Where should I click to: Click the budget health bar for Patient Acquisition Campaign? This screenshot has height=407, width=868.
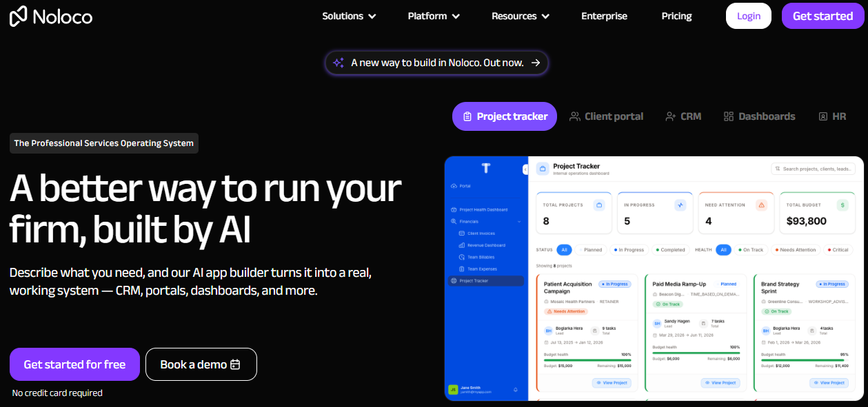point(587,359)
